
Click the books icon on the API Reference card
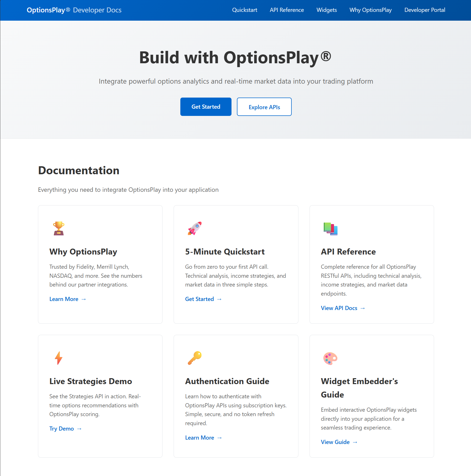(330, 228)
